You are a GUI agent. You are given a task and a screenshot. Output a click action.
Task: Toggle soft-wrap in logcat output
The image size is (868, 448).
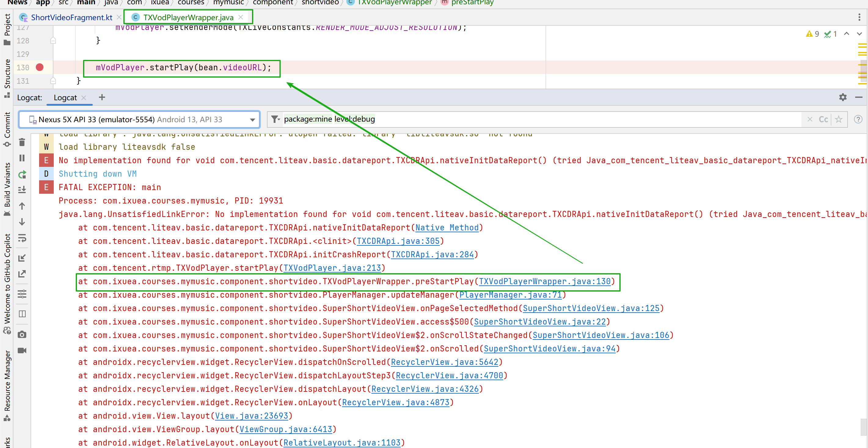pos(22,238)
